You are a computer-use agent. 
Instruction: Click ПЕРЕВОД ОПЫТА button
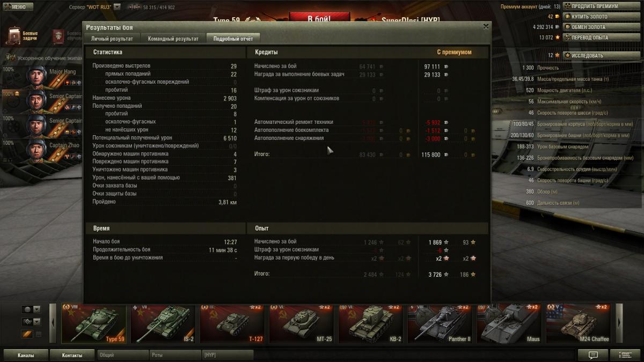click(x=601, y=38)
